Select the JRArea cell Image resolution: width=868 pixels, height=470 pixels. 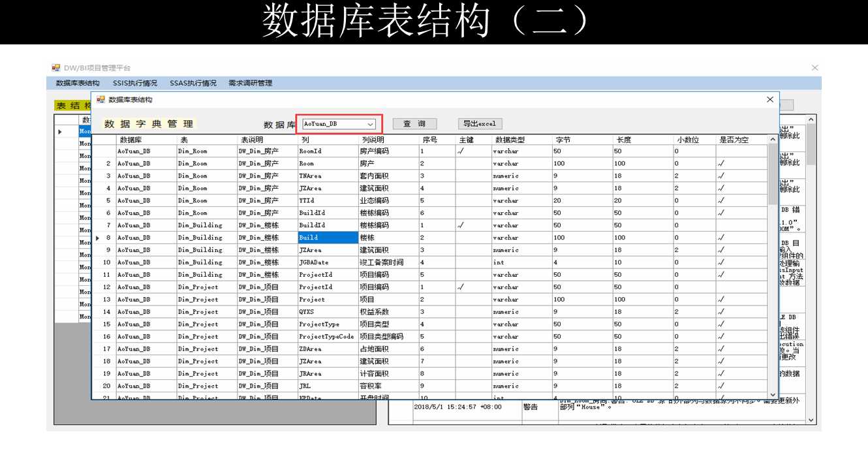tap(328, 374)
